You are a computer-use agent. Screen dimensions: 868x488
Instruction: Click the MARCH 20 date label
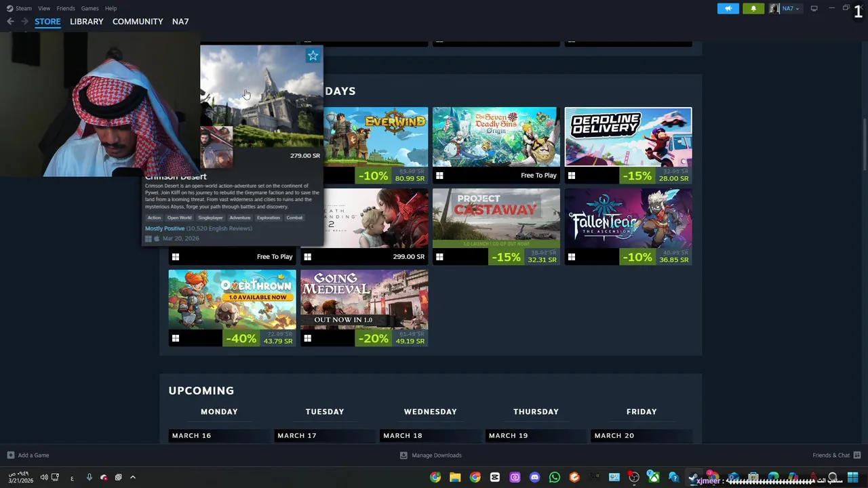pyautogui.click(x=614, y=436)
